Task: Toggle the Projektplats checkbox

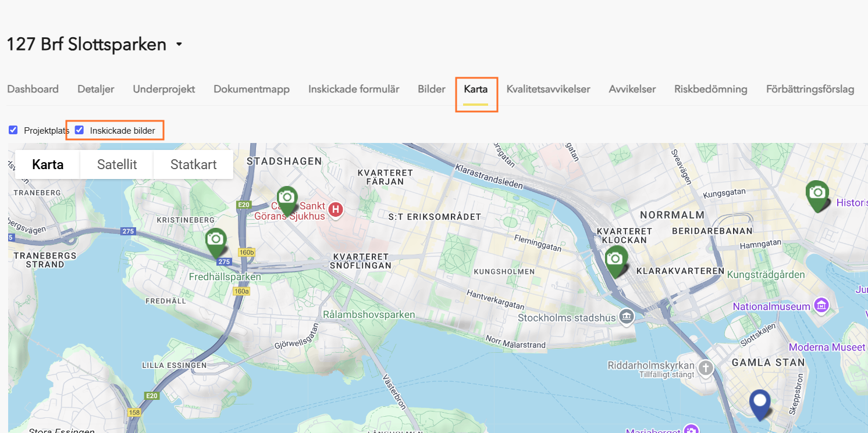Action: click(x=13, y=130)
